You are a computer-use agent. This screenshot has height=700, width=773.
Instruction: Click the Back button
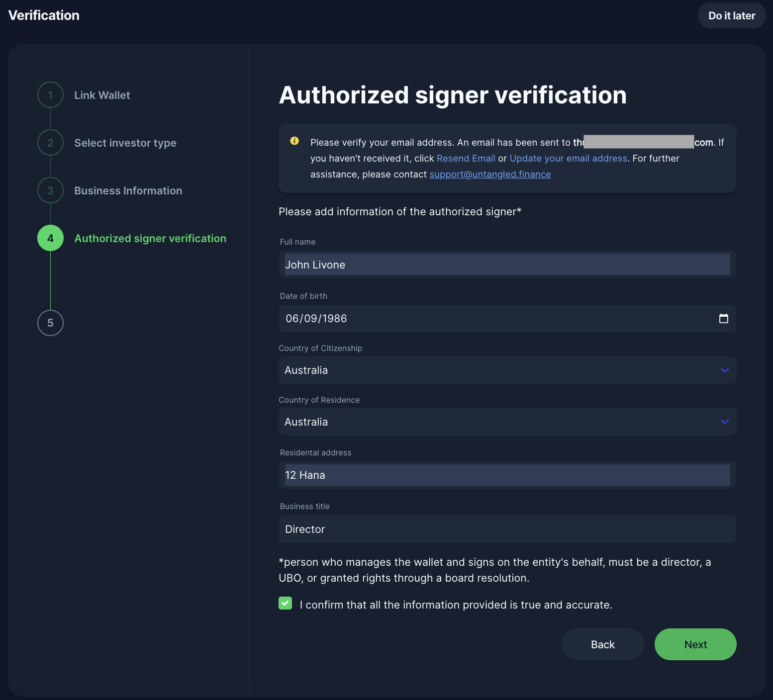click(603, 644)
